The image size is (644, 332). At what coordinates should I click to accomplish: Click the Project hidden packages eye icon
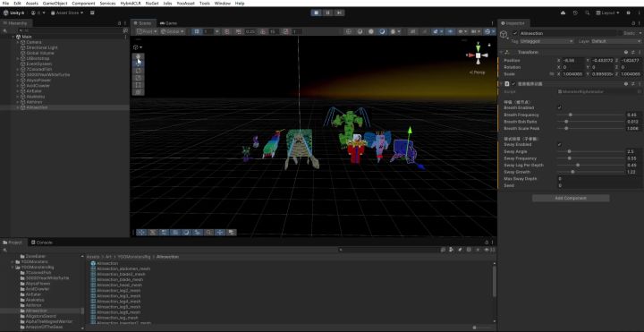488,250
